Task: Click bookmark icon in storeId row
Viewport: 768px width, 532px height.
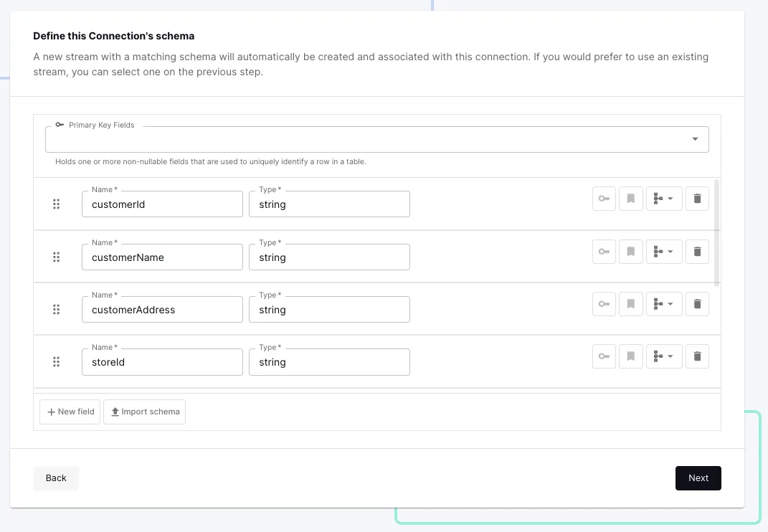Action: (x=631, y=356)
